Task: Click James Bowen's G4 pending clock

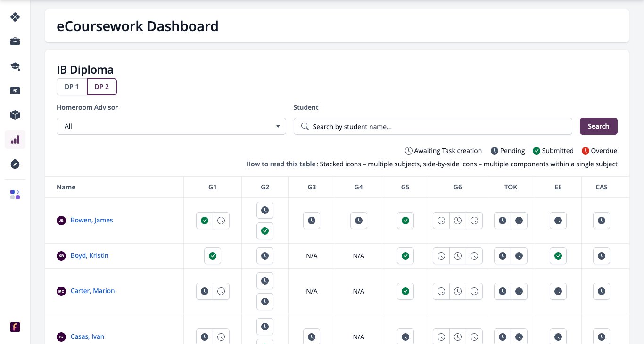Action: click(x=359, y=221)
